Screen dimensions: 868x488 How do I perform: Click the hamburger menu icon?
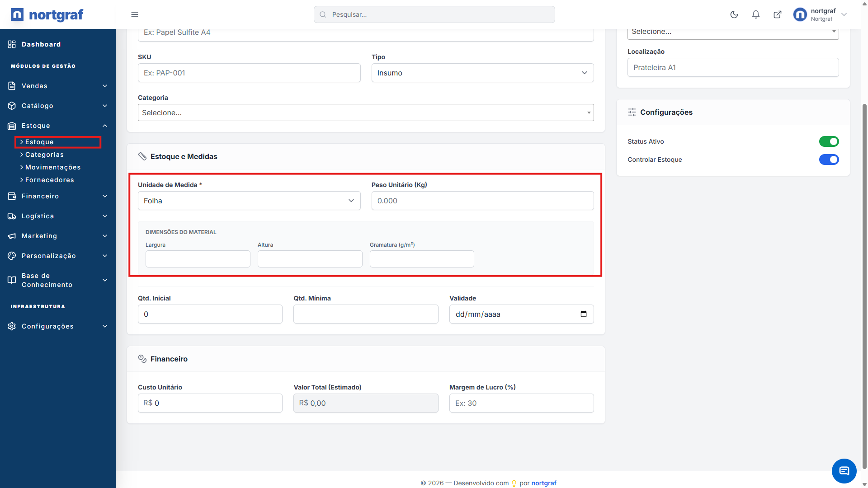(135, 14)
